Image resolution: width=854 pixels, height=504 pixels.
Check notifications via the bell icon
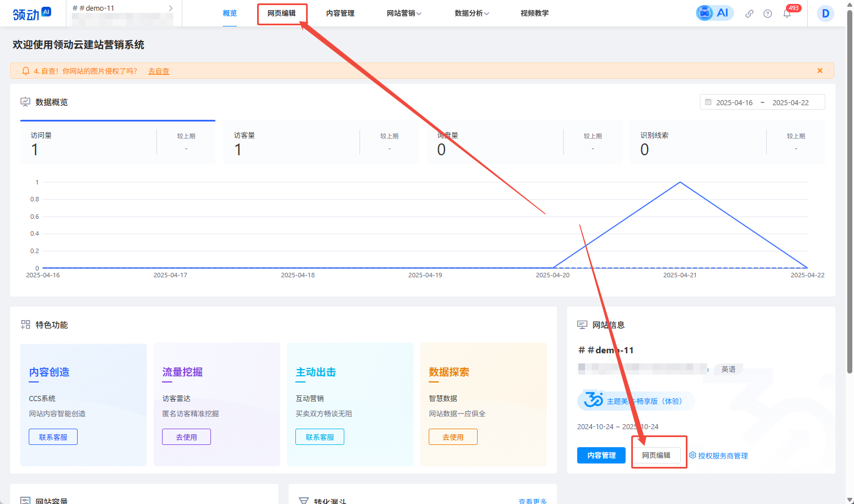tap(786, 13)
